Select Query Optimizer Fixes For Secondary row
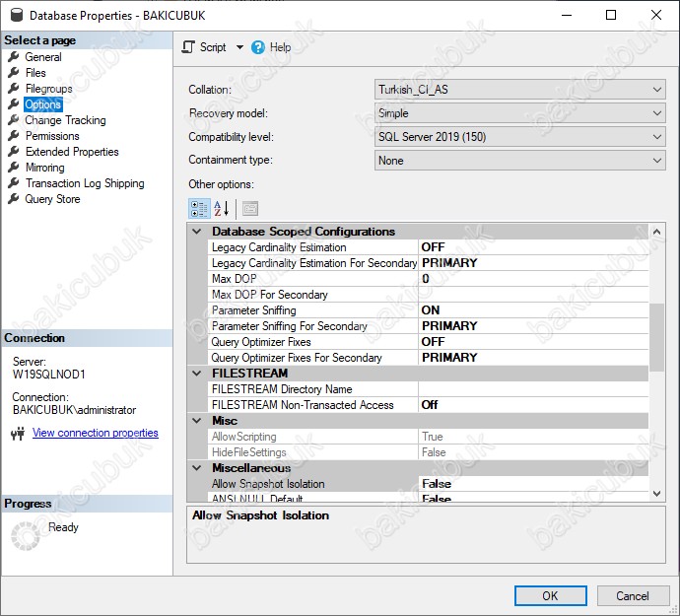The image size is (680, 616). 429,358
